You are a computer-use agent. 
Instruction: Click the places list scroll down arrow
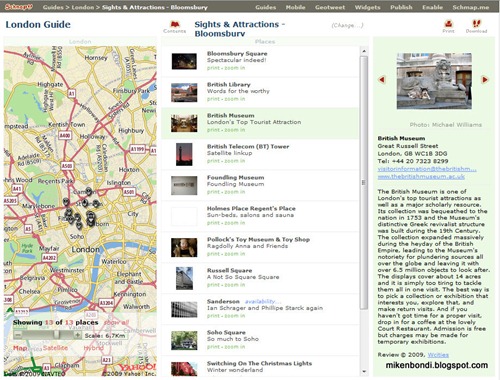click(x=364, y=371)
